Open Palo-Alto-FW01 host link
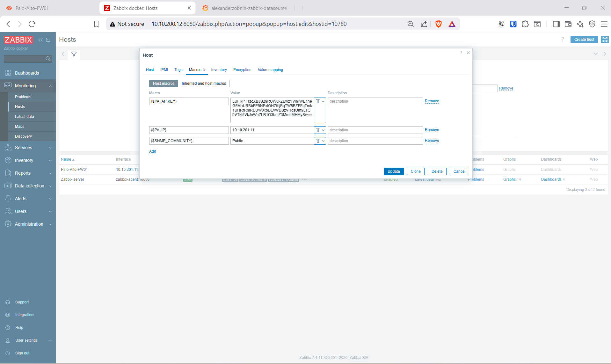This screenshot has width=611, height=364. click(x=74, y=170)
